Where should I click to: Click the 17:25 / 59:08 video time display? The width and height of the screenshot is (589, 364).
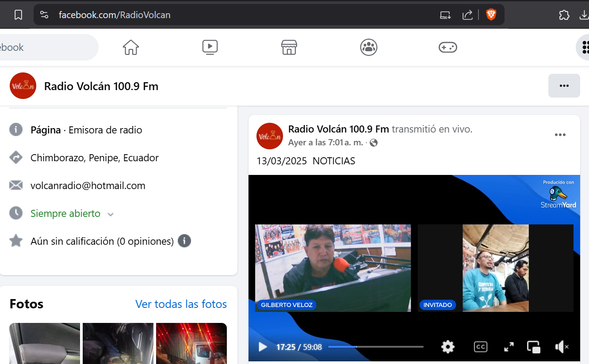[x=299, y=347]
